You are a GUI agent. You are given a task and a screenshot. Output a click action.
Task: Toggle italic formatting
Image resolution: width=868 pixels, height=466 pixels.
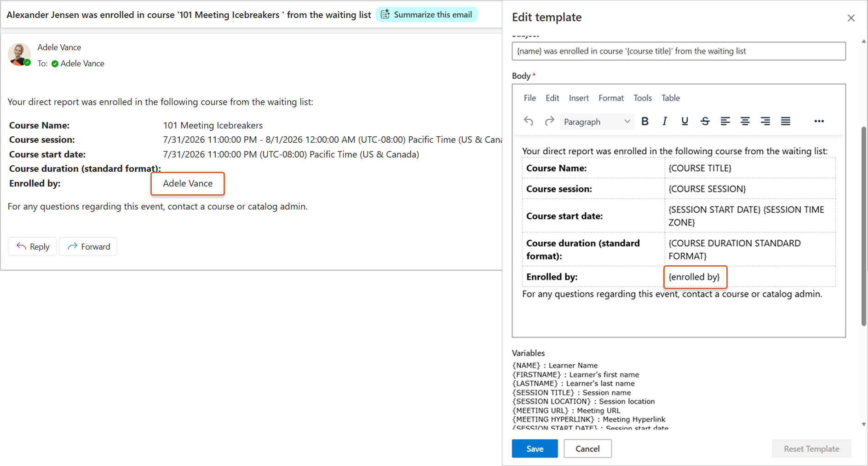pyautogui.click(x=665, y=122)
